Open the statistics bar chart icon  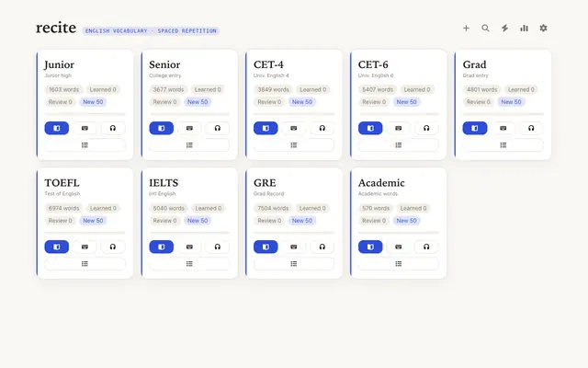coord(524,29)
